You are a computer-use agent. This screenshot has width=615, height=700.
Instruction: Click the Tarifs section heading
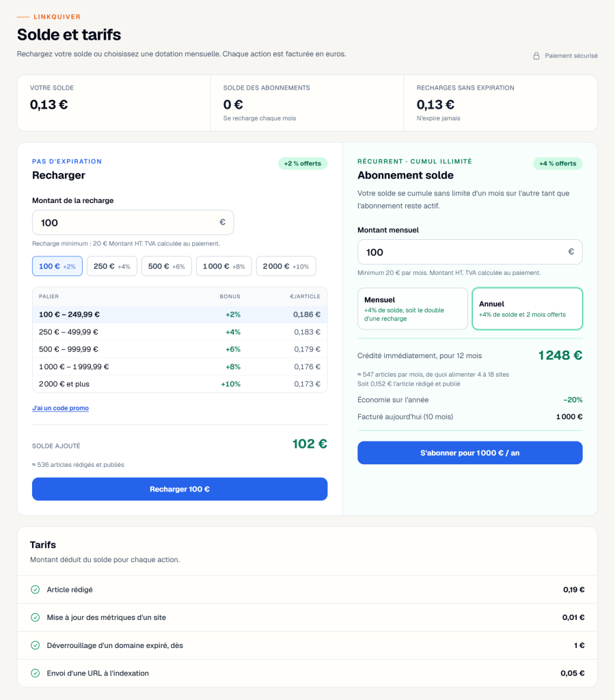click(43, 545)
